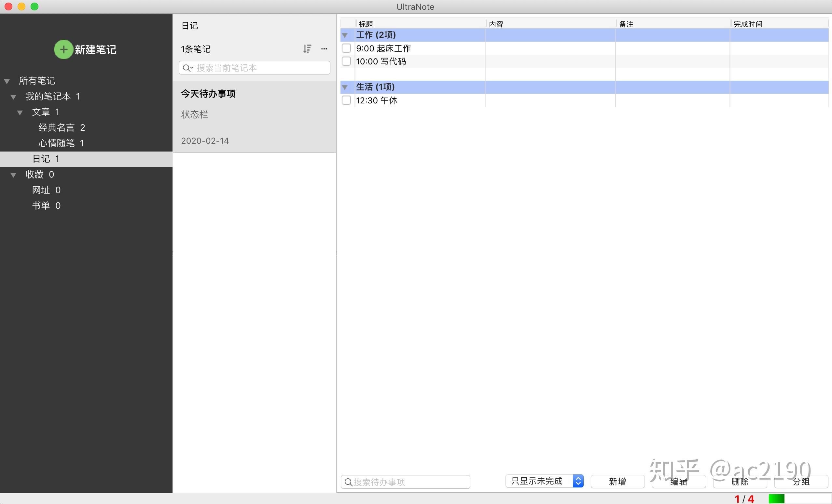Screen dimensions: 832x504
Task: Click magnifier icon in todo search field
Action: coord(349,482)
